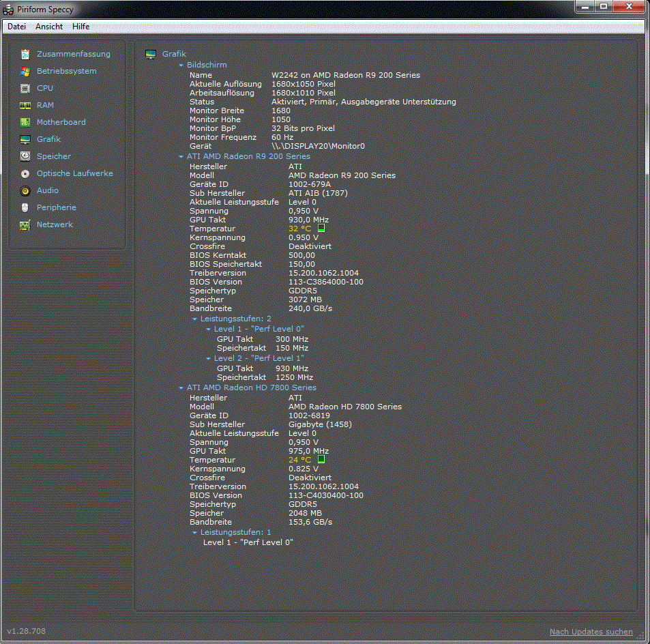Open Optische Laufwerke section

[x=74, y=173]
